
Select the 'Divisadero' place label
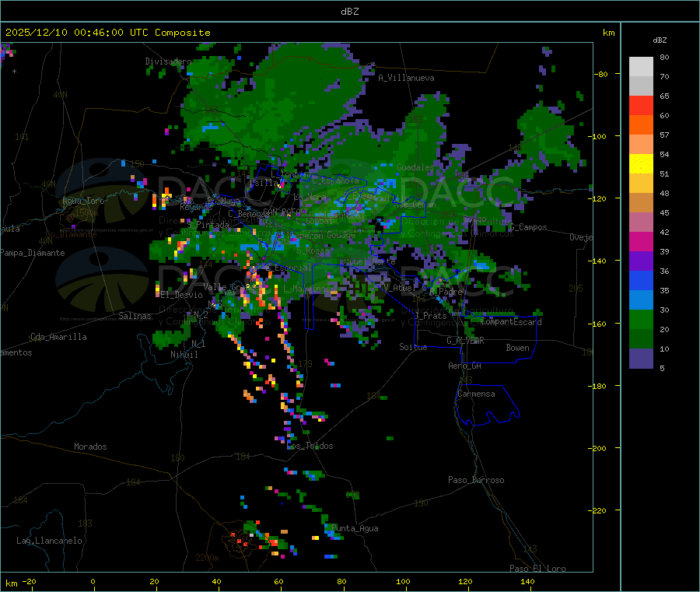pyautogui.click(x=168, y=61)
